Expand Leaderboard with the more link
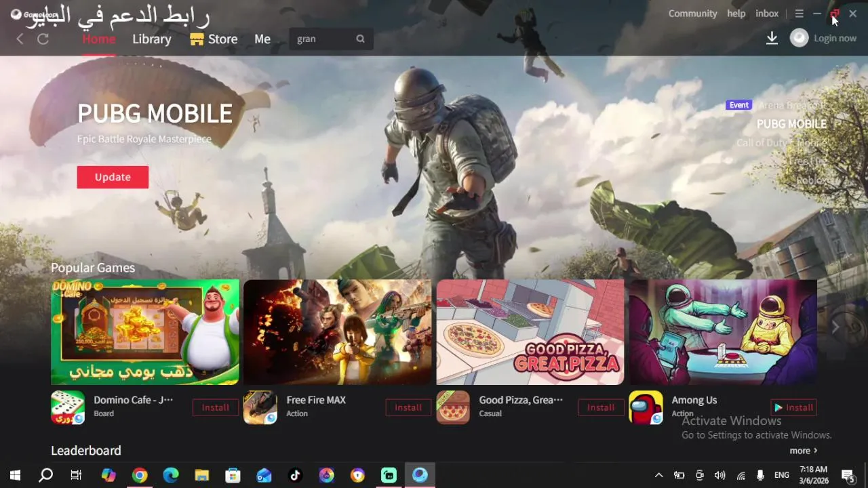This screenshot has width=868, height=488. (x=804, y=451)
